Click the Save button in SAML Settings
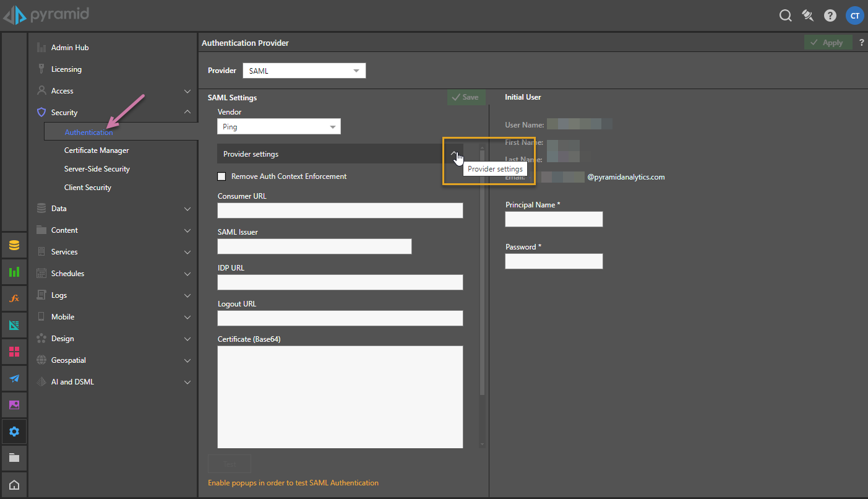The height and width of the screenshot is (499, 868). click(466, 97)
